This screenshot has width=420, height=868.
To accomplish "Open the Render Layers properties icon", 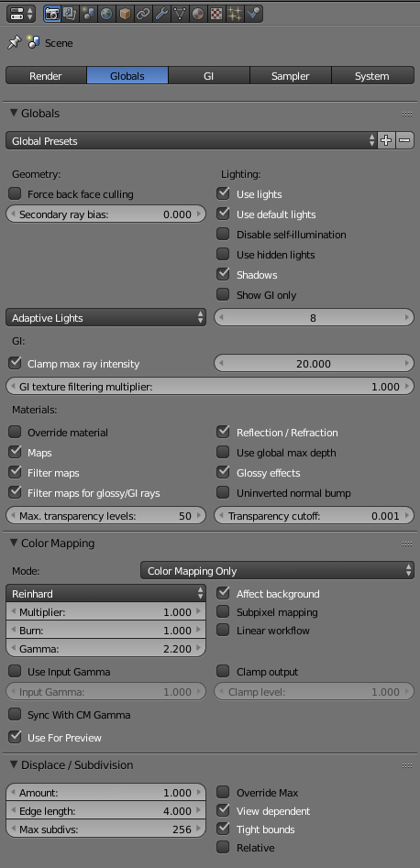I will click(x=71, y=14).
